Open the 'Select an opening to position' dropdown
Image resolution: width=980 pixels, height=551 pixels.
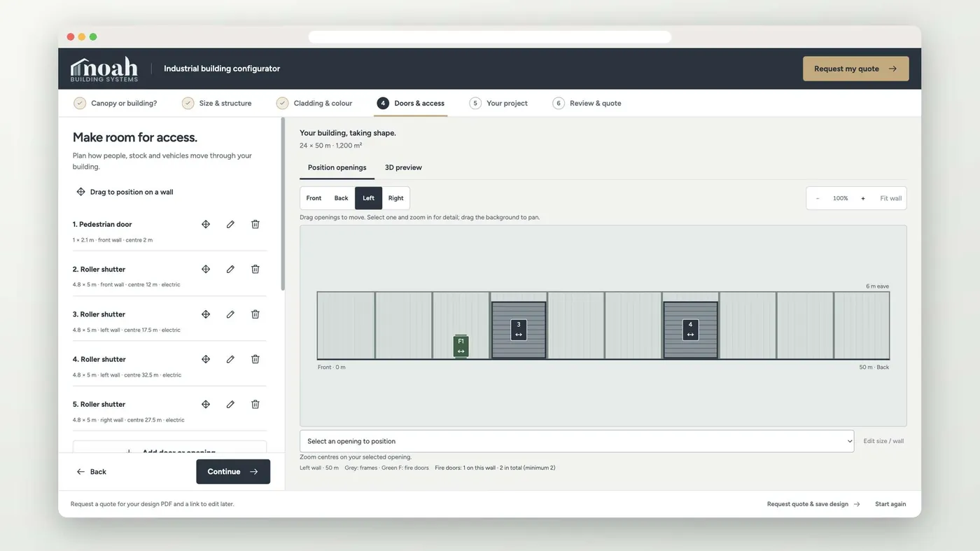[577, 441]
